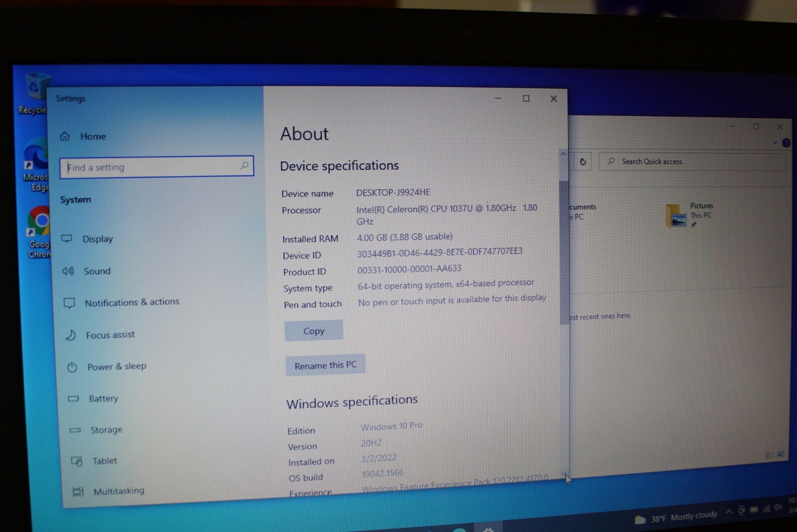Switch File Explorer to large icons view

[x=781, y=454]
